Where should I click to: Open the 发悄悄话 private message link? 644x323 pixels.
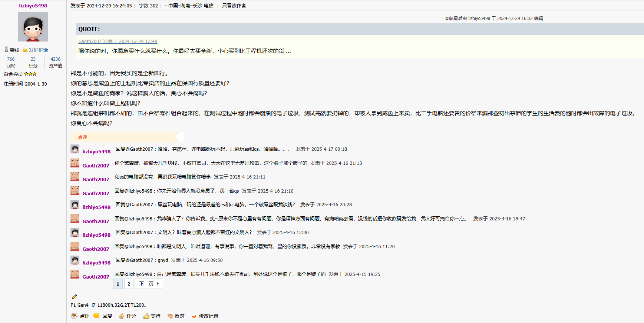38,50
